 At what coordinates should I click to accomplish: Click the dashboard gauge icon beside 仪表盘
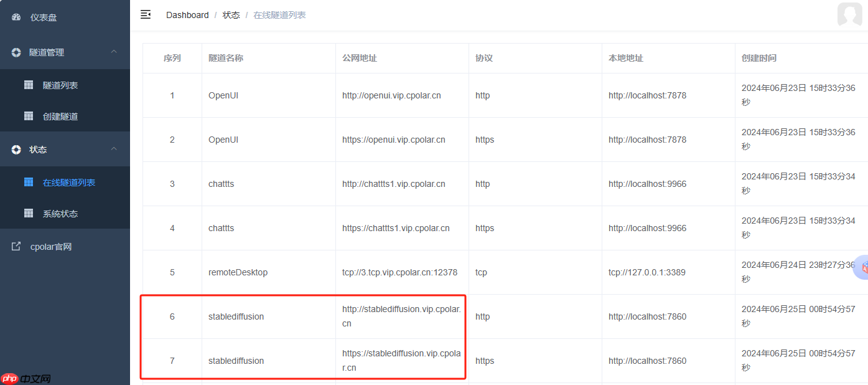point(16,17)
